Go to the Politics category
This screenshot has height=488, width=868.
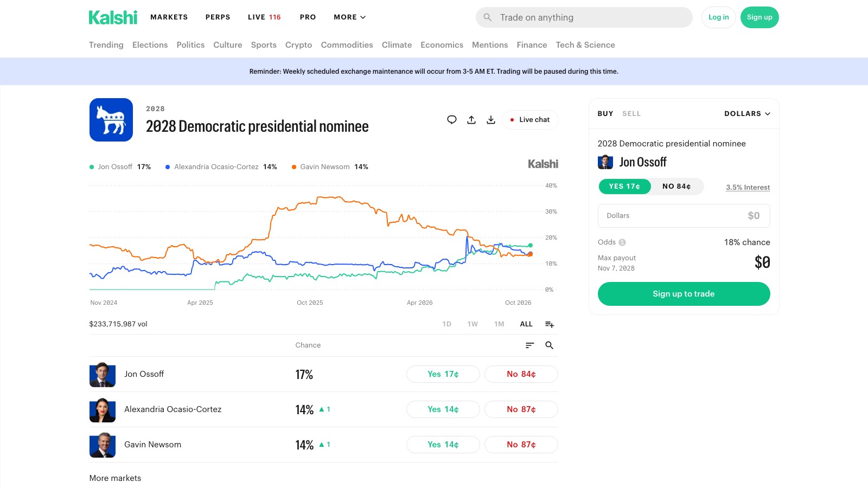point(190,45)
